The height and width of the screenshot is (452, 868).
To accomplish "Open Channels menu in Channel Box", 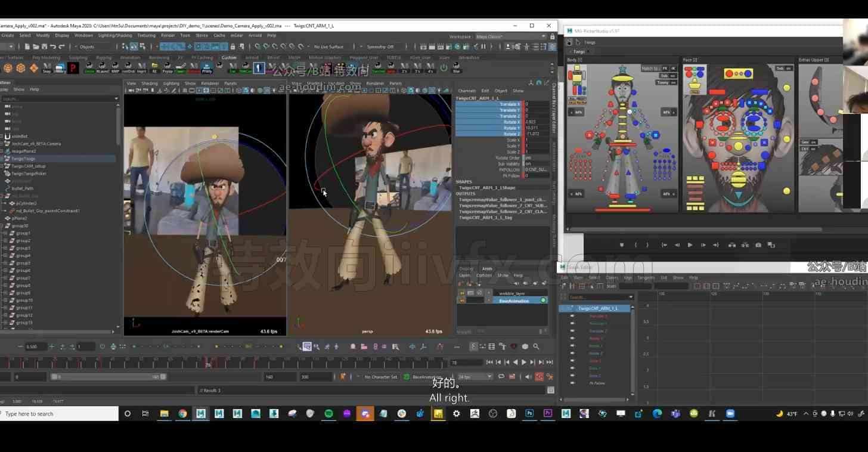I will 467,91.
